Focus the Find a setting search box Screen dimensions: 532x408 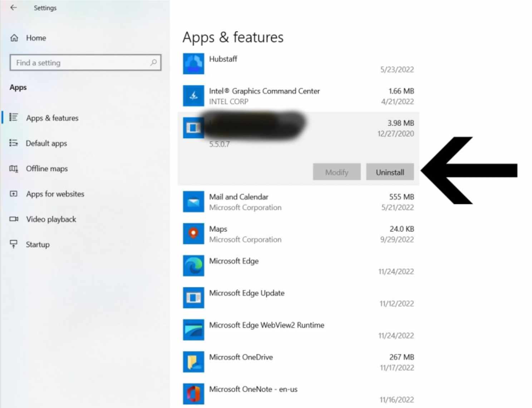pyautogui.click(x=85, y=63)
